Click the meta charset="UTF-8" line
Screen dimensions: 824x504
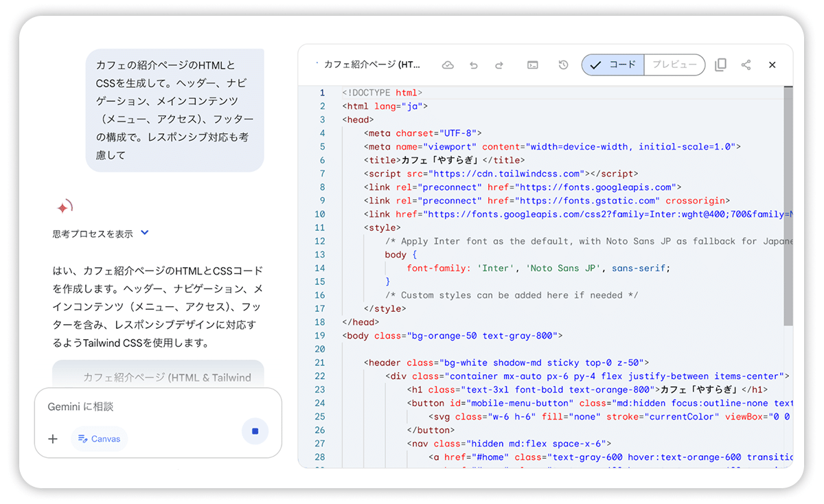pyautogui.click(x=423, y=133)
